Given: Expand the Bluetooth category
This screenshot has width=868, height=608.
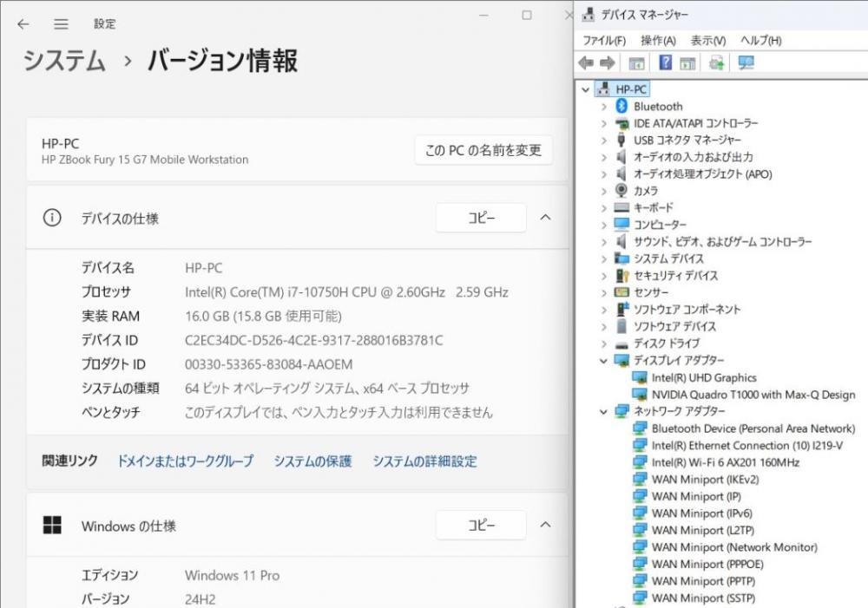Looking at the screenshot, I should tap(604, 107).
